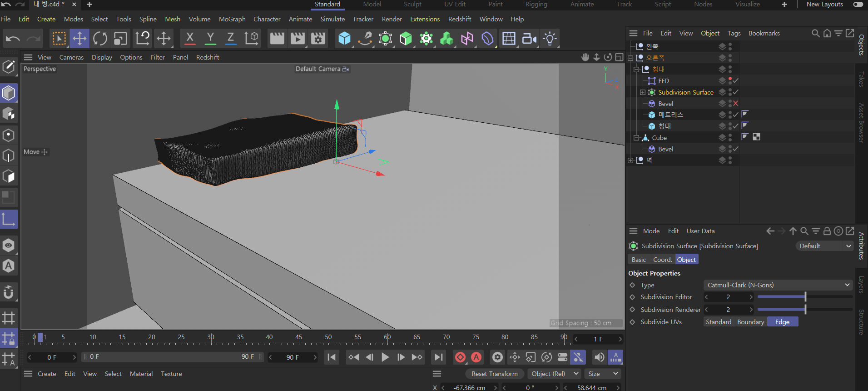Set Subdivide UVs to Boundary
This screenshot has height=391, width=868.
click(x=750, y=322)
